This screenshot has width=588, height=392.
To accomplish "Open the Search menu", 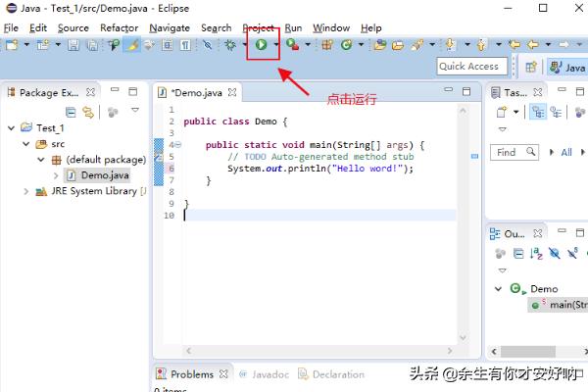I will [x=216, y=28].
